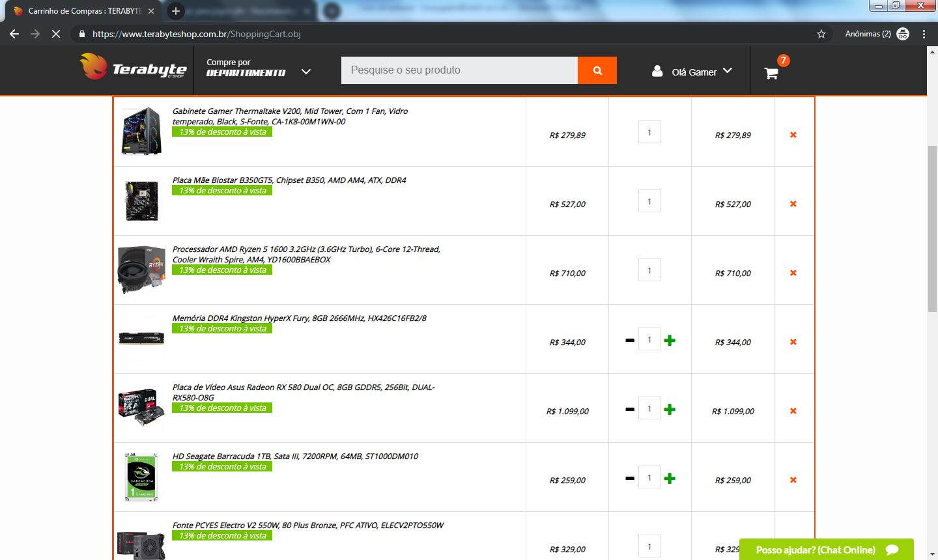The width and height of the screenshot is (938, 560).
Task: Open HD Seagate Barracuda 1TB product link
Action: pos(295,456)
